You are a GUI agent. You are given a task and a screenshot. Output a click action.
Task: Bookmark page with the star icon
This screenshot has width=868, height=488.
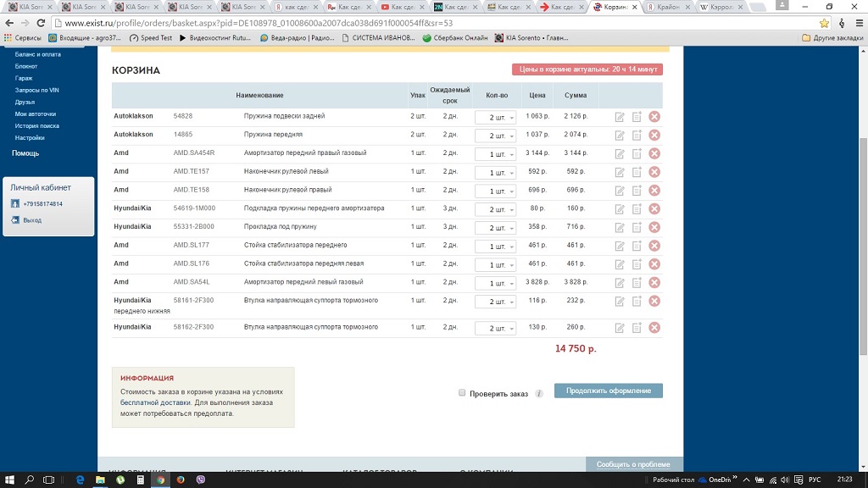coord(824,23)
